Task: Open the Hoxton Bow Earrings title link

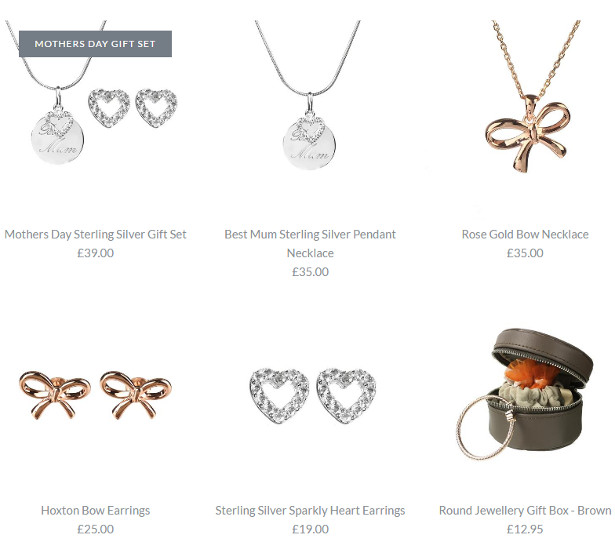Action: (x=95, y=510)
